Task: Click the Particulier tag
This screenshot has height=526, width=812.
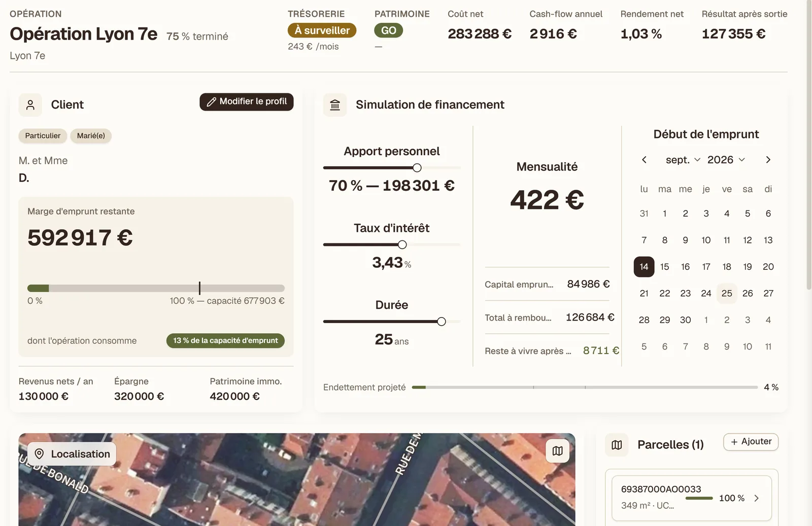Action: (43, 136)
